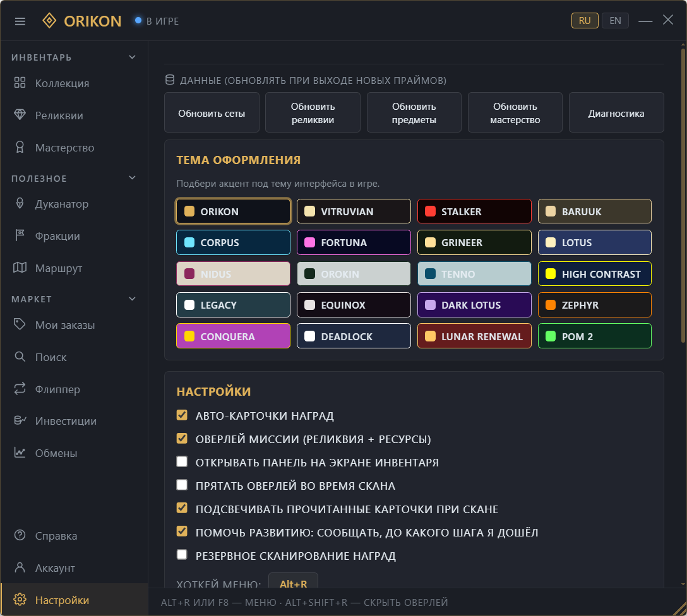The width and height of the screenshot is (687, 616).
Task: Open the Аккаунт page
Action: coord(74,568)
